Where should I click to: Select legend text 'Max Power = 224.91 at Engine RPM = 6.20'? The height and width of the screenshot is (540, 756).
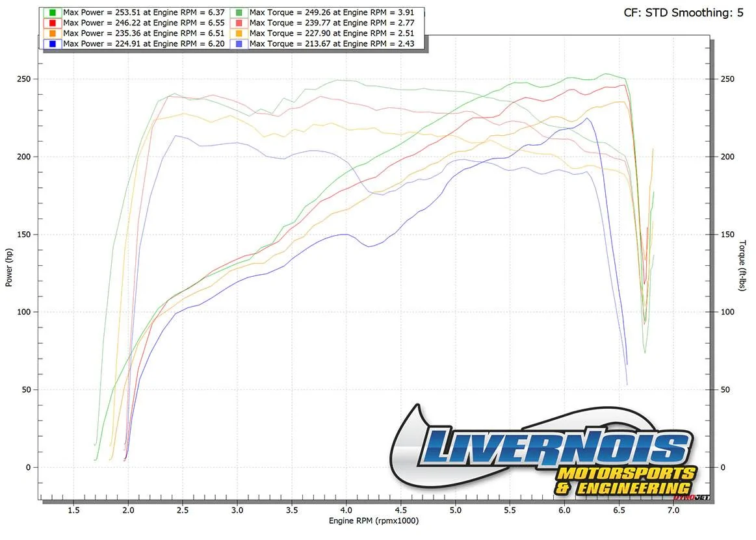144,44
